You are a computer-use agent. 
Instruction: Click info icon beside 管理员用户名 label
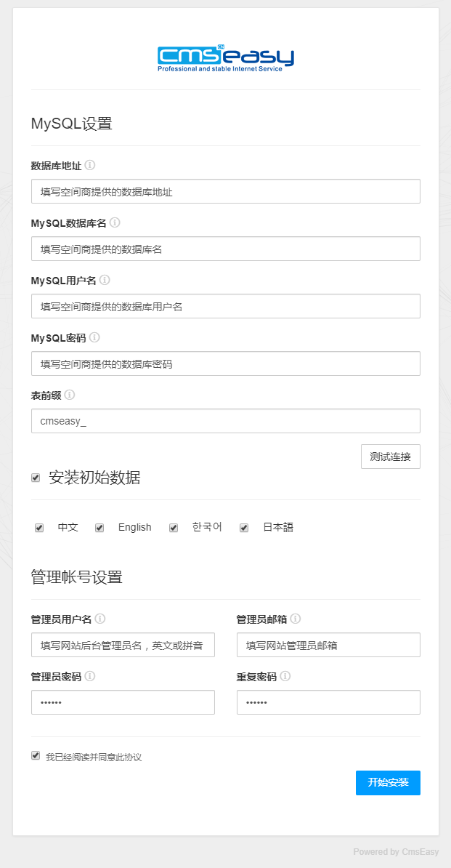100,619
